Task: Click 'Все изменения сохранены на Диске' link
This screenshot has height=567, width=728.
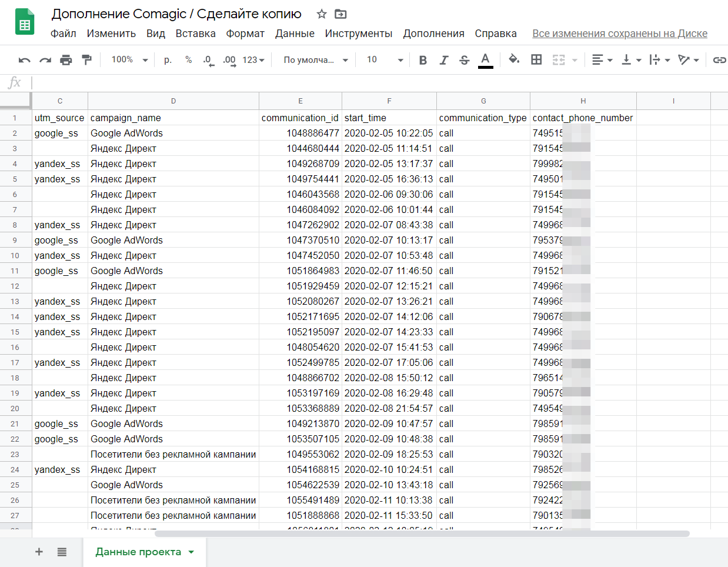Action: pos(620,34)
